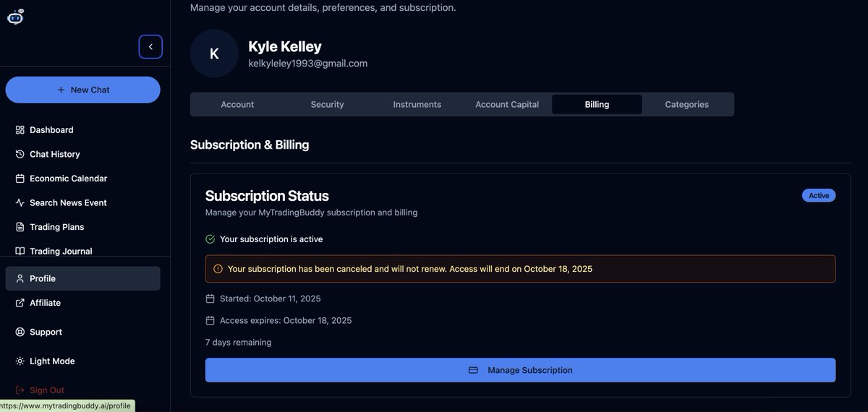Image resolution: width=868 pixels, height=412 pixels.
Task: Click the Chat History clock icon
Action: [20, 154]
